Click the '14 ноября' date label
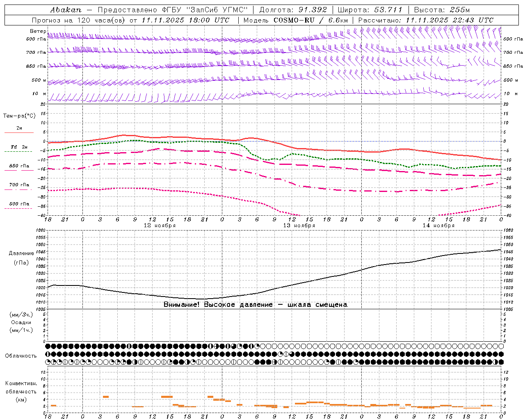 pyautogui.click(x=438, y=226)
